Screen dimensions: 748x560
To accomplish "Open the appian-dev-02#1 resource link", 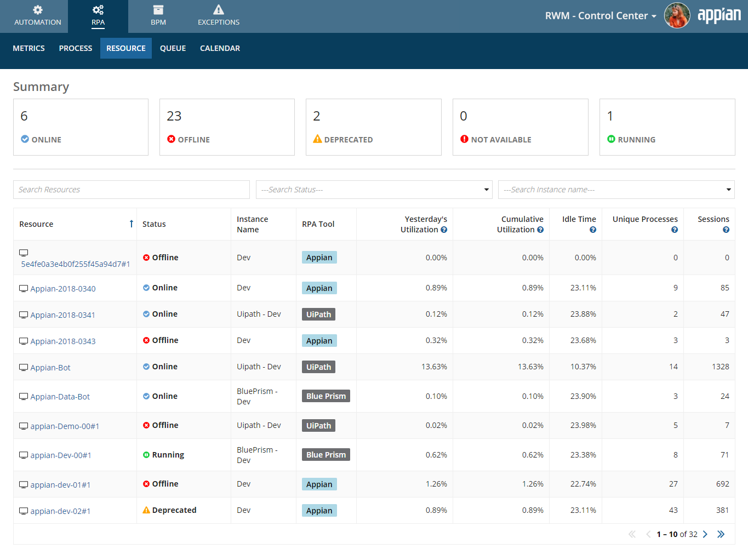I will 60,511.
